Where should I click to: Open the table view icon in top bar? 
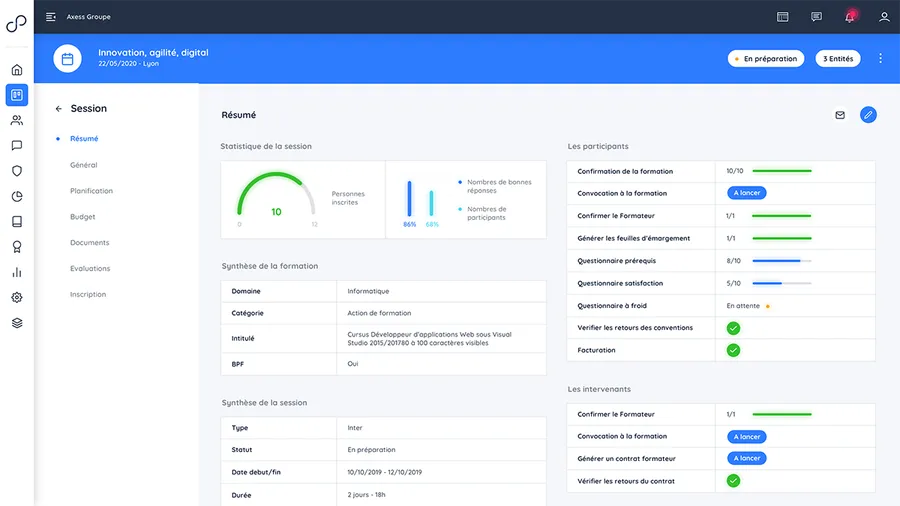pyautogui.click(x=782, y=17)
